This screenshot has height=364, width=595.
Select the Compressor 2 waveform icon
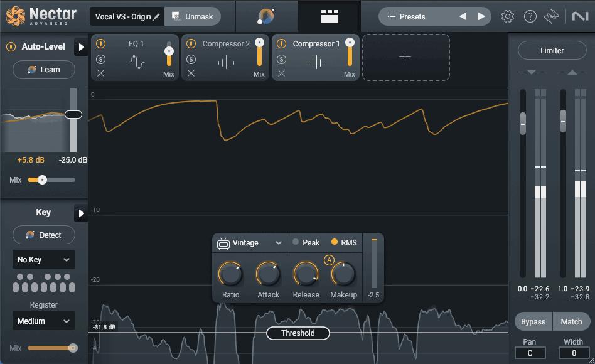click(226, 62)
